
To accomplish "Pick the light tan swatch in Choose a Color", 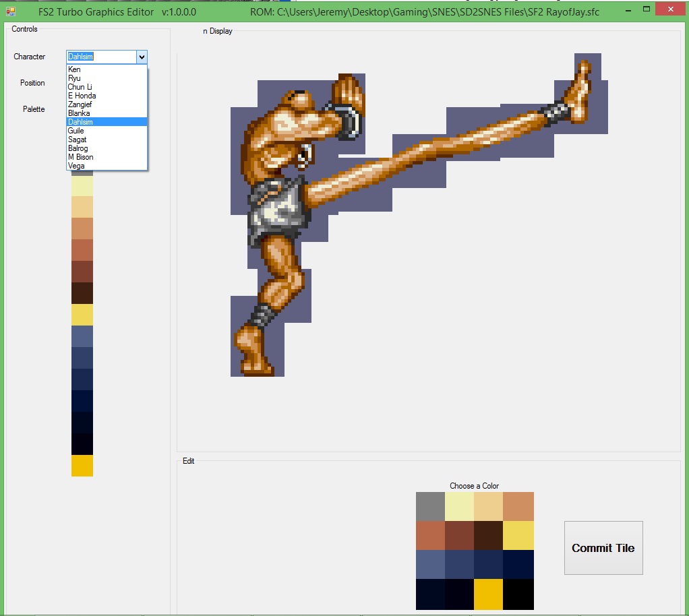I will point(488,507).
